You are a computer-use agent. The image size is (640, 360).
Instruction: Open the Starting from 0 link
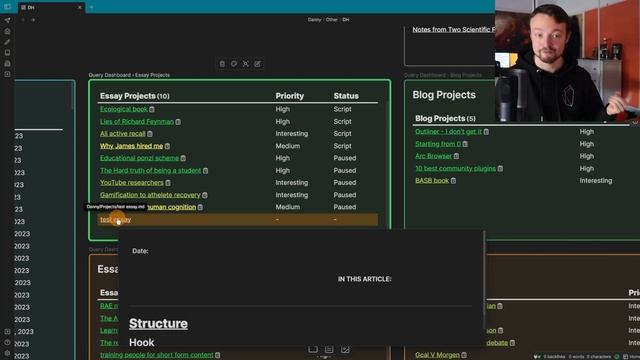438,144
